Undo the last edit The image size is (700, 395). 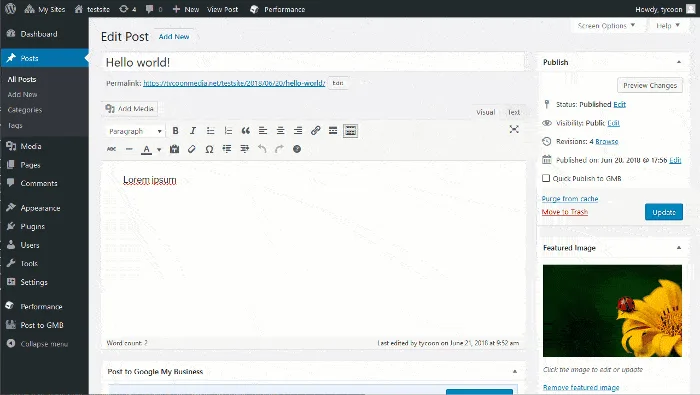point(262,149)
